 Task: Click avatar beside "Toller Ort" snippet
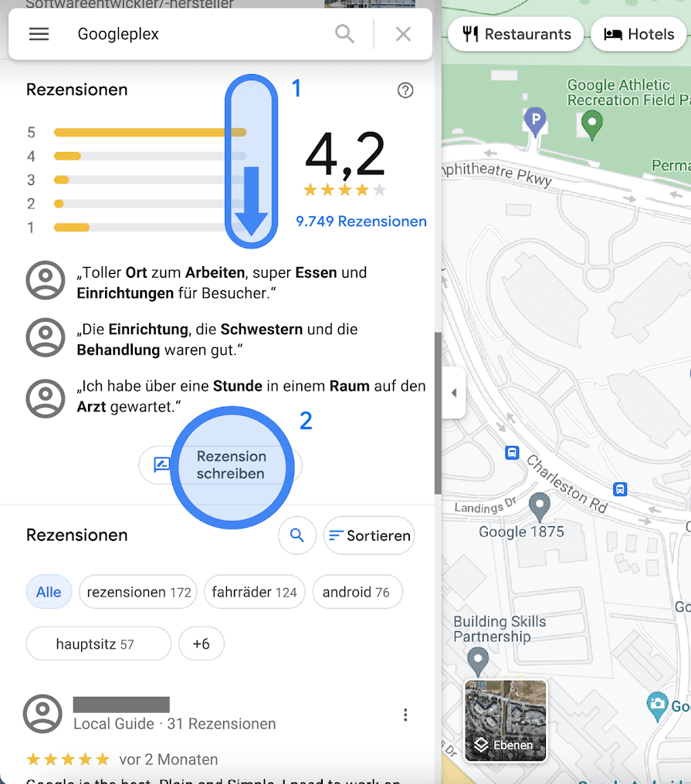pyautogui.click(x=46, y=280)
